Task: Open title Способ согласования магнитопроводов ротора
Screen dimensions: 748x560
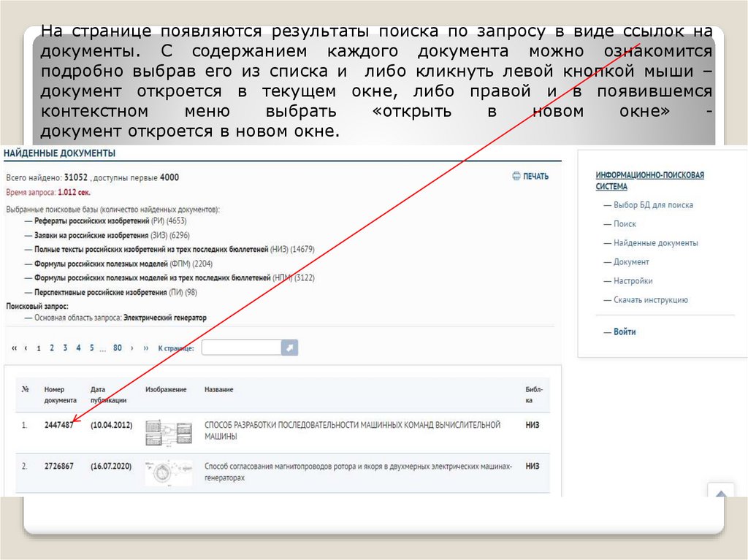Action: point(358,472)
